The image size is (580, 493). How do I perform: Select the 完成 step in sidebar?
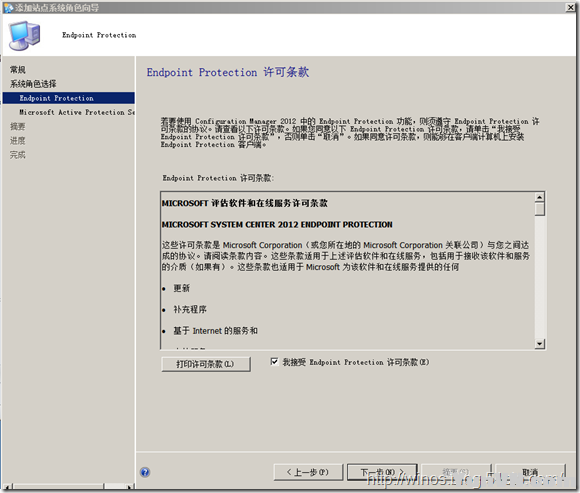[x=18, y=155]
